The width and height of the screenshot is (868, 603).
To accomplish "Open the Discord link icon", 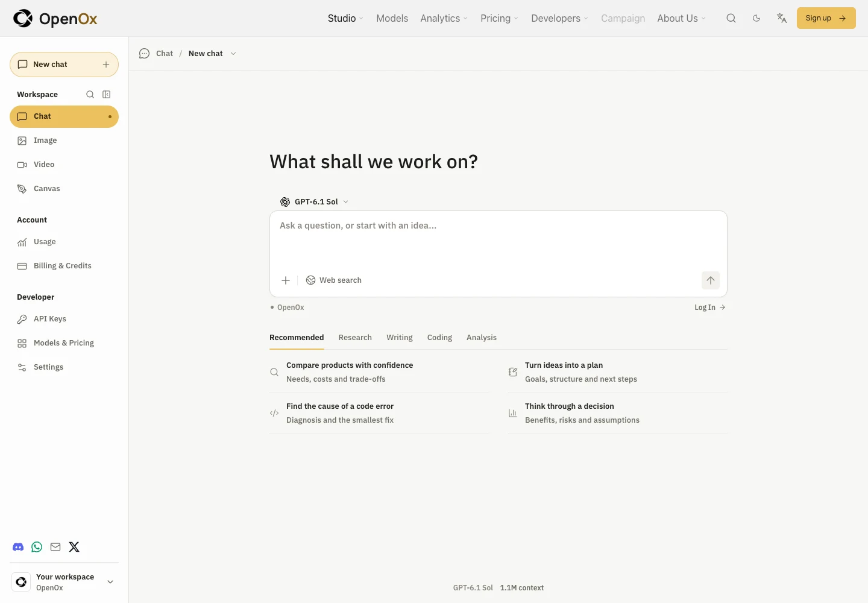I will click(x=18, y=547).
